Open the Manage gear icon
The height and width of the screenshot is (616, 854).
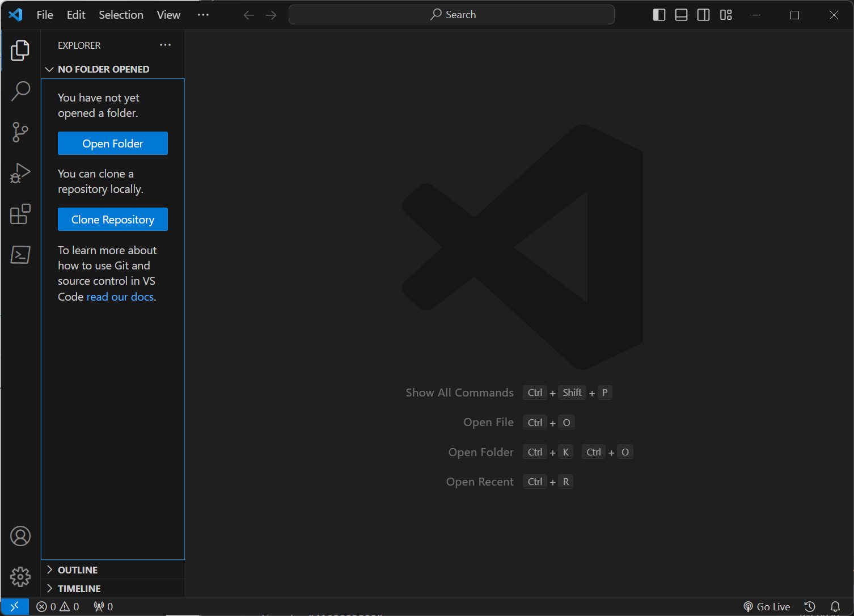coord(20,577)
